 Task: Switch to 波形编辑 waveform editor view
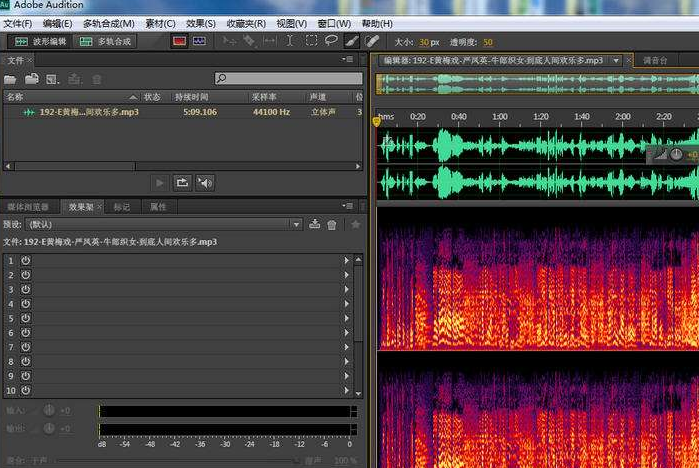38,42
